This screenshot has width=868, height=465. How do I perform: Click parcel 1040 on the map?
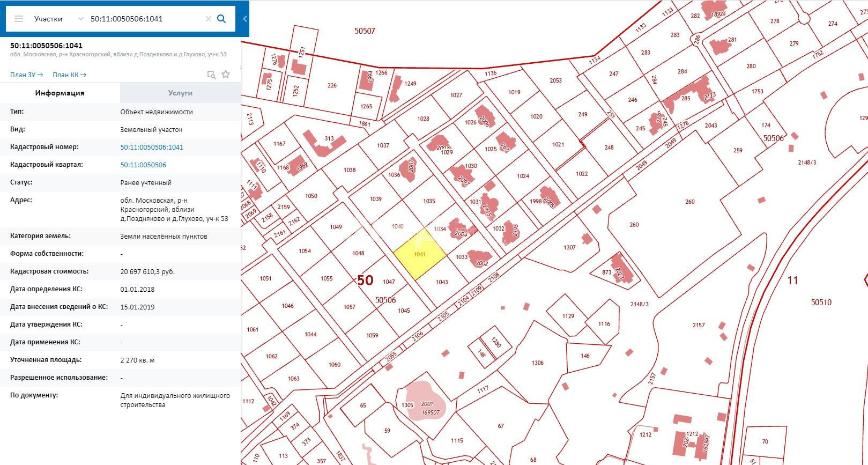(x=398, y=227)
